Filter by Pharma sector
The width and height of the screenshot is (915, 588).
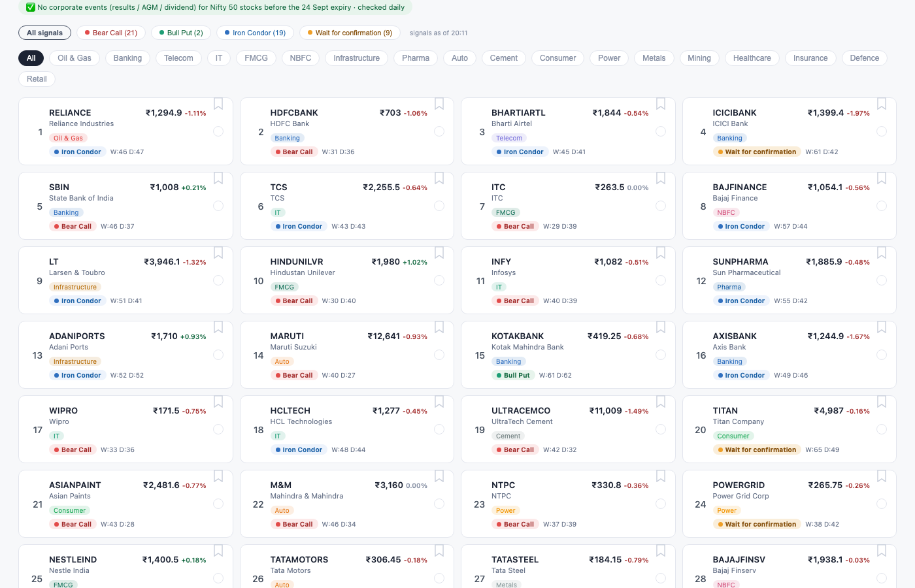416,58
